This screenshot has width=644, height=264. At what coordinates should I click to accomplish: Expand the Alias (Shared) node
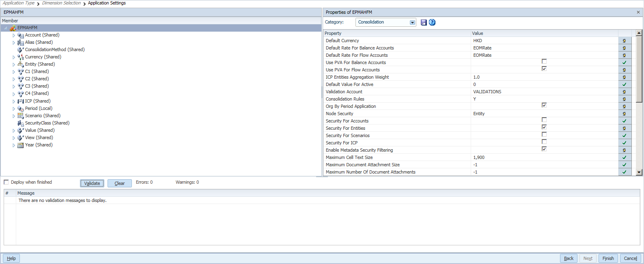coord(13,43)
